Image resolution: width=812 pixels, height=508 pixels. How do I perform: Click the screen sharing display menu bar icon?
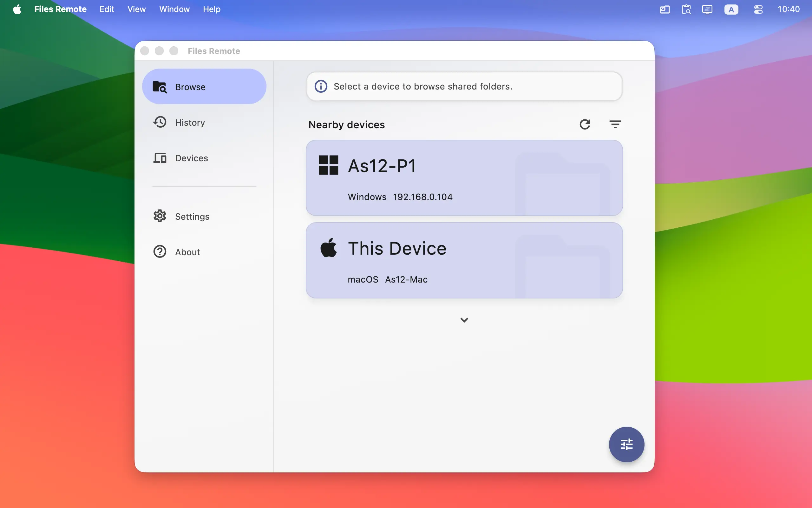[x=707, y=10]
